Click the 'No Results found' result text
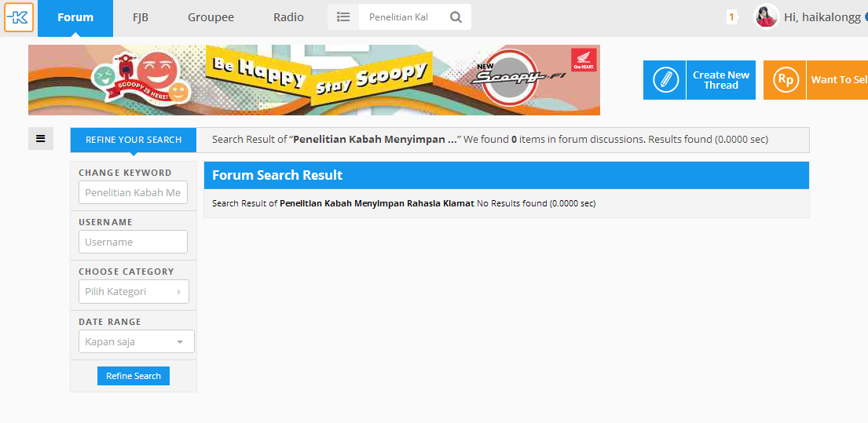This screenshot has width=868, height=423. click(536, 203)
